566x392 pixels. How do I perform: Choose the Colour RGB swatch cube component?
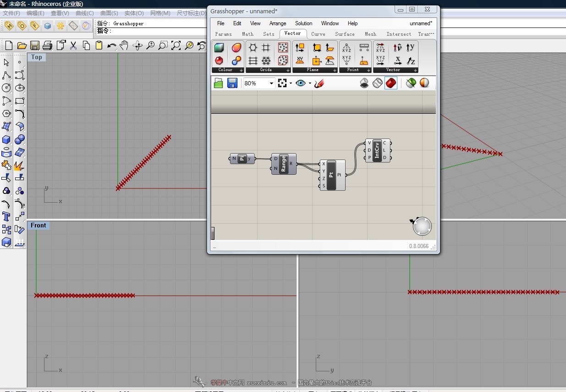[x=219, y=48]
